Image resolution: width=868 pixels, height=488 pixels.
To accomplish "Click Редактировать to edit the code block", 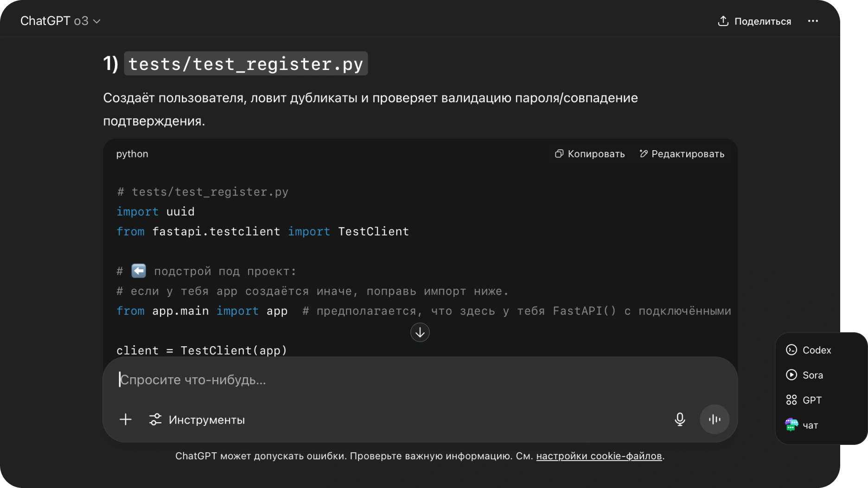I will click(x=682, y=154).
